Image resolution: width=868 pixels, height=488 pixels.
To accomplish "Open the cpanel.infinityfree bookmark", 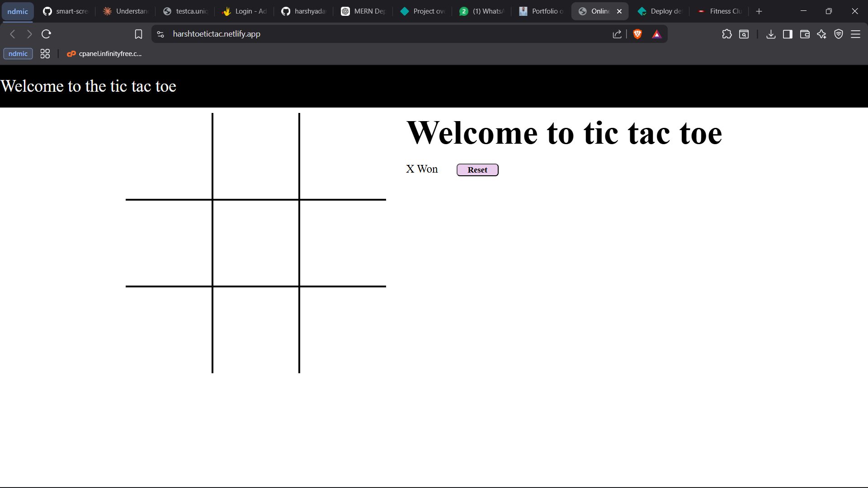I will (104, 54).
